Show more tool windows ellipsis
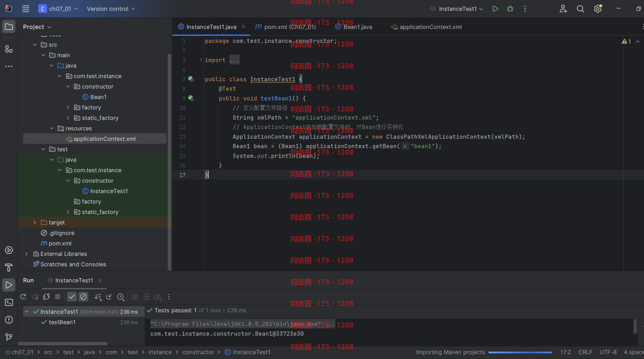 pyautogui.click(x=9, y=66)
